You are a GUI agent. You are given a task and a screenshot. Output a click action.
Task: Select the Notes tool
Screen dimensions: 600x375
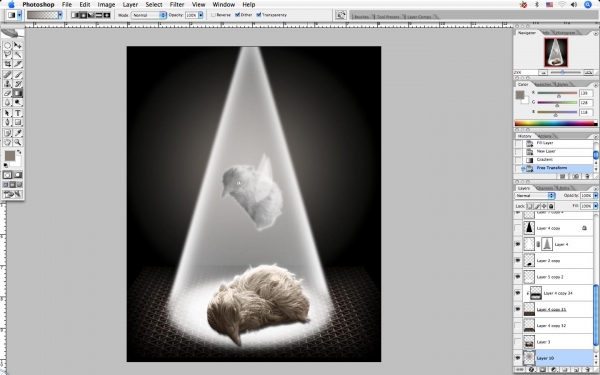(7, 133)
